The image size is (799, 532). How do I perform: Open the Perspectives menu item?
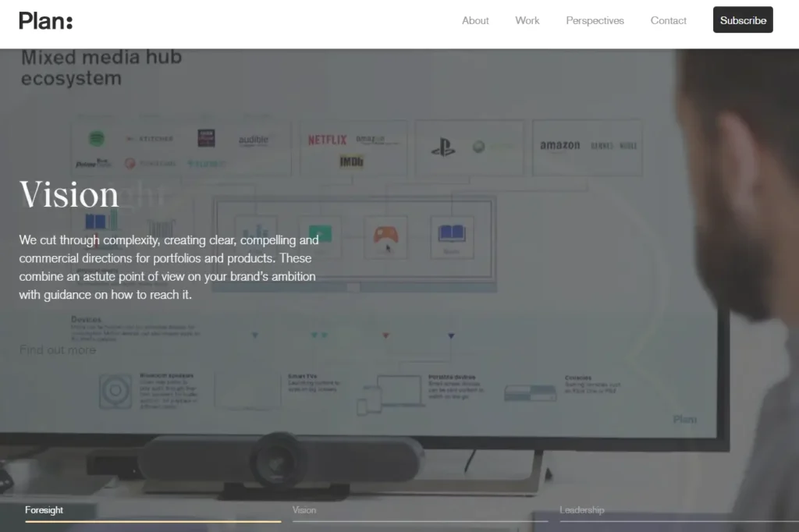coord(595,21)
